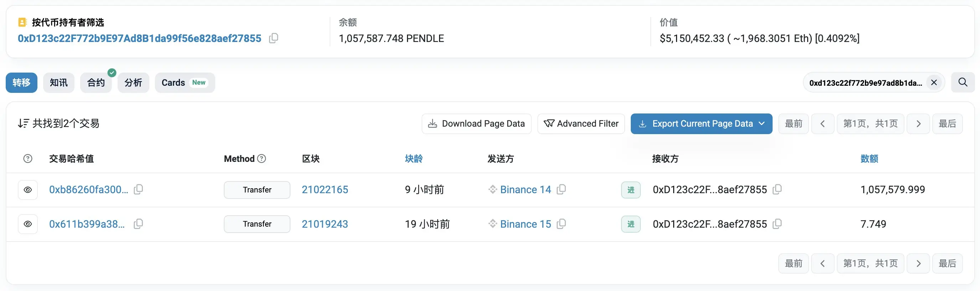Viewport: 980px width, 291px height.
Task: Preview the first transaction with its eye icon
Action: pos(27,190)
